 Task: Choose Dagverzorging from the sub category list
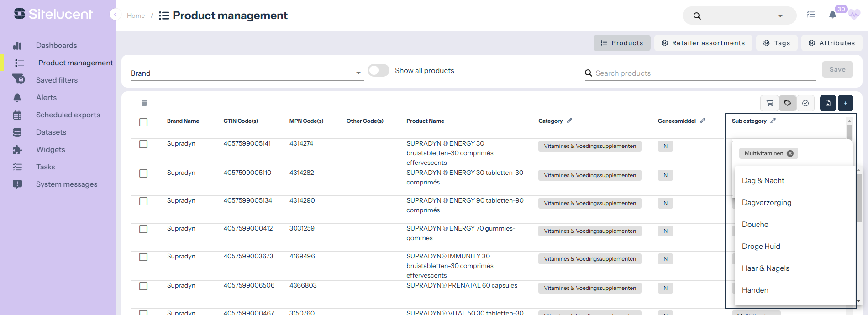(x=767, y=203)
